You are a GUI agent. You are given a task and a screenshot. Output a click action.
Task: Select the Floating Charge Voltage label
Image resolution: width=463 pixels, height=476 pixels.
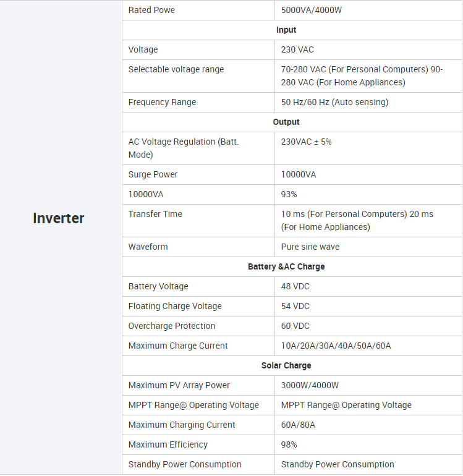pos(175,306)
